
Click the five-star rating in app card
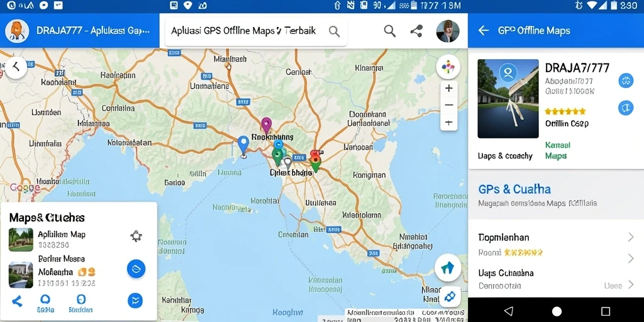(x=565, y=111)
